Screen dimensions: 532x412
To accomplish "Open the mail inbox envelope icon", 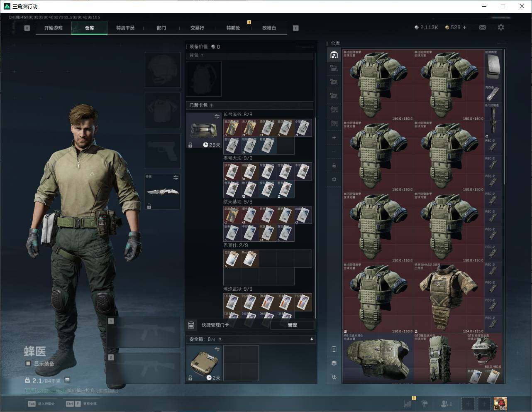I will [483, 27].
